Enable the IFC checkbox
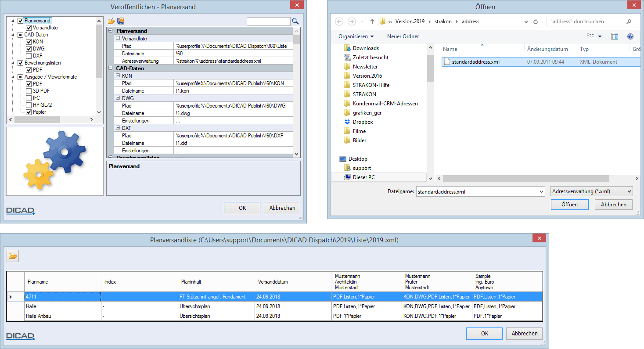The width and height of the screenshot is (644, 349). (x=29, y=98)
